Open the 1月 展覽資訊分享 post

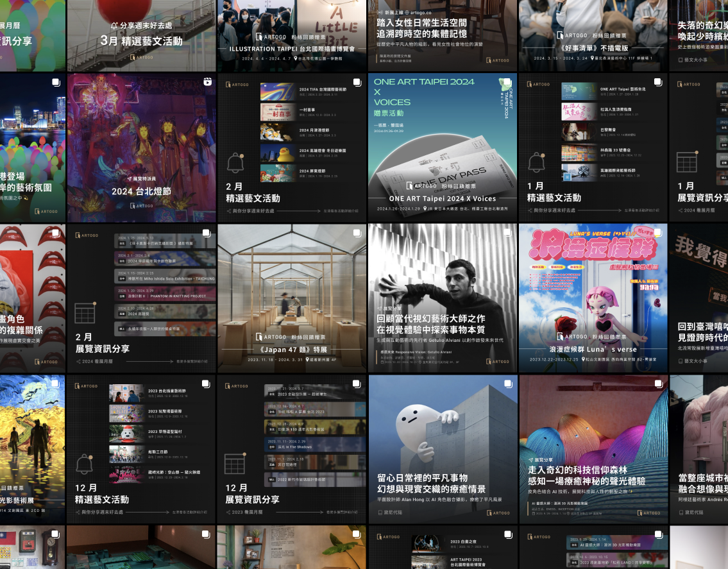[698, 148]
